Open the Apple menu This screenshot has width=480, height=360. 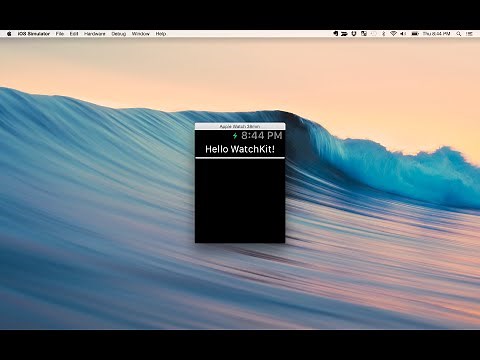pos(9,34)
